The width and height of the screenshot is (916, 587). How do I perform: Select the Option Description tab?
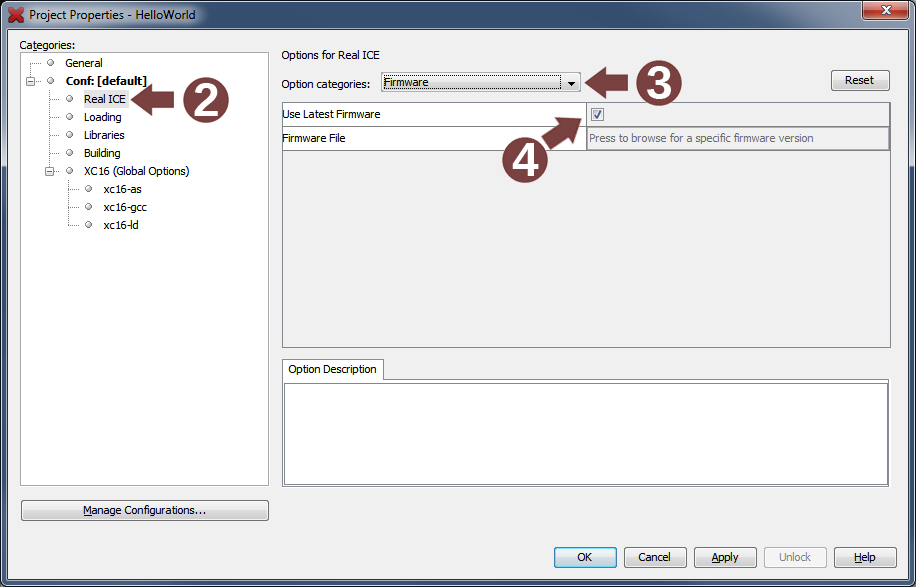(x=332, y=369)
